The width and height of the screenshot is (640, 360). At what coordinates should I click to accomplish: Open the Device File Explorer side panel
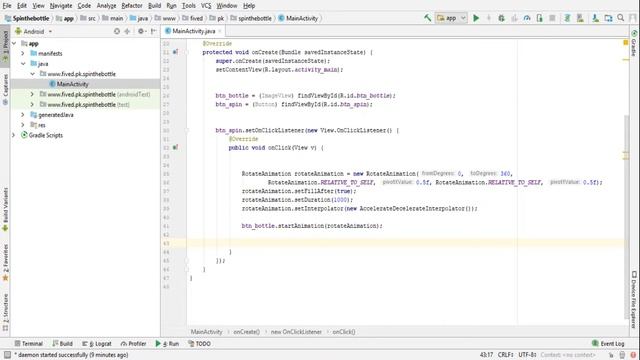(634, 300)
